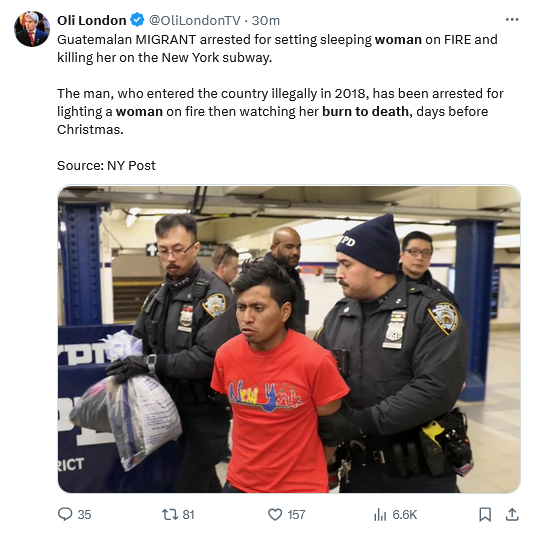Click the 6.6K views count

tap(405, 515)
